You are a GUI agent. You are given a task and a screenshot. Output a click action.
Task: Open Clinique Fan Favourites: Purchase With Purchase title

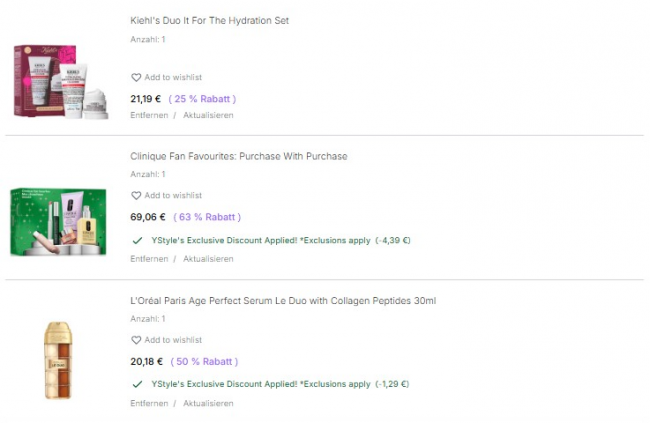tap(239, 157)
